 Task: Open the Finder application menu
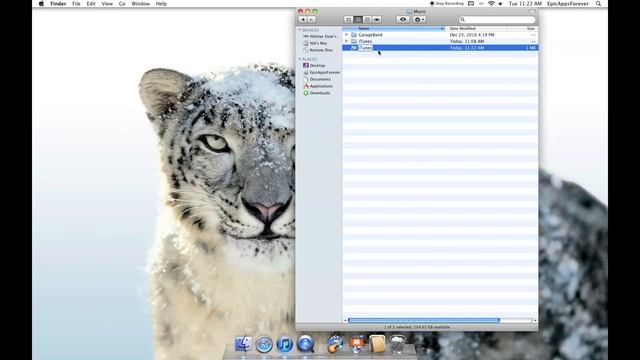pos(58,4)
